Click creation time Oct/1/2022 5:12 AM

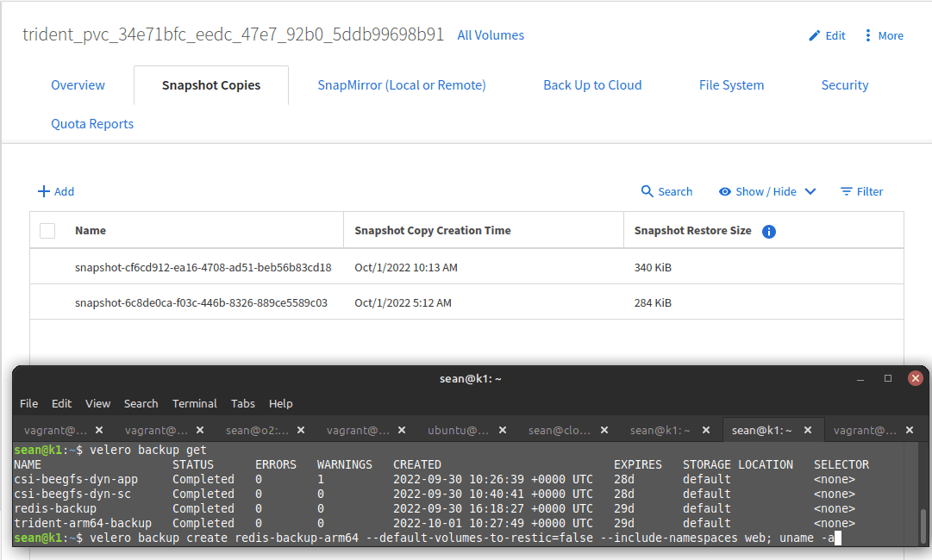point(403,303)
